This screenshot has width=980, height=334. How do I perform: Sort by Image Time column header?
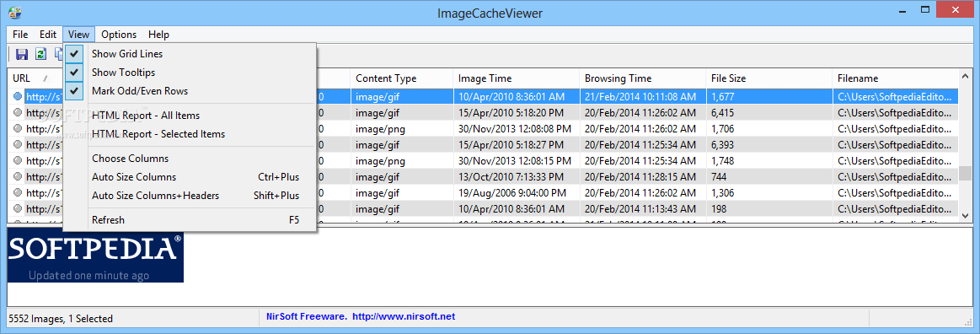(x=516, y=78)
